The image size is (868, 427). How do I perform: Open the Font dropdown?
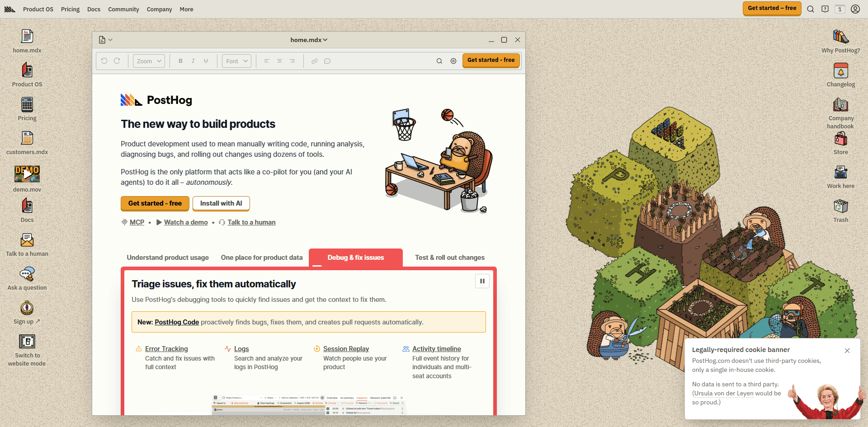pyautogui.click(x=236, y=61)
